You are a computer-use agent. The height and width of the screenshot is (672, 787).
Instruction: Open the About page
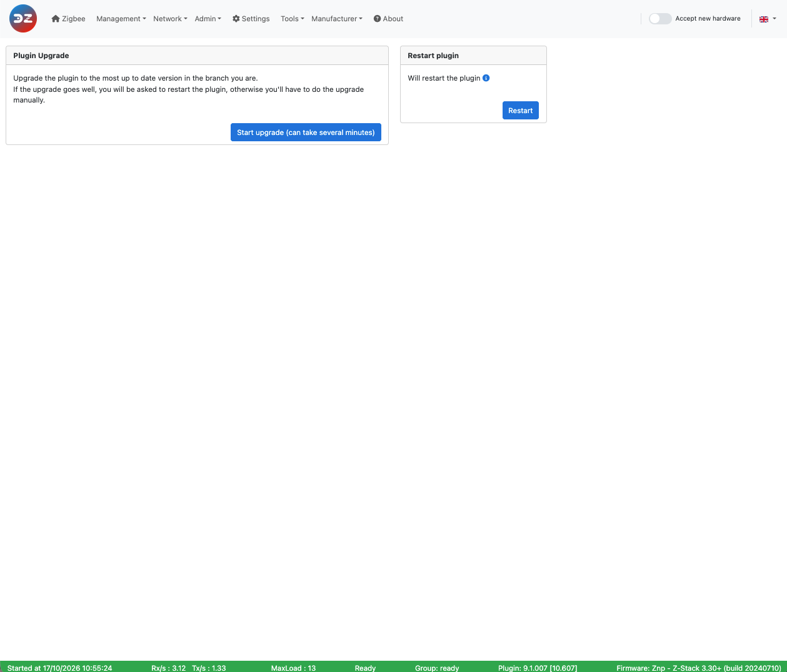[388, 19]
